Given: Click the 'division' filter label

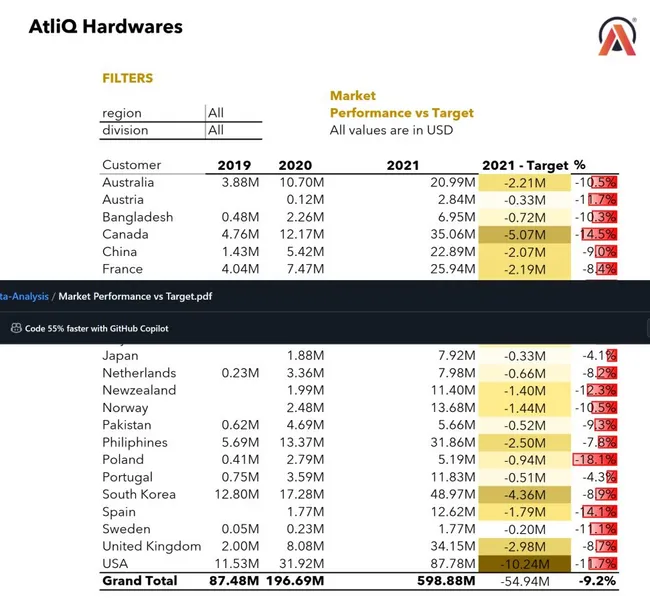Looking at the screenshot, I should [125, 130].
